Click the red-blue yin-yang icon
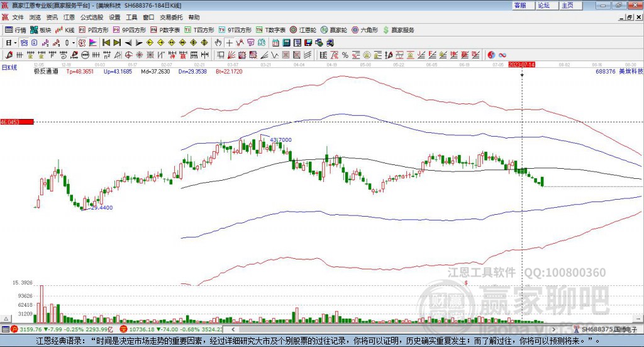The image size is (644, 347). [x=491, y=55]
